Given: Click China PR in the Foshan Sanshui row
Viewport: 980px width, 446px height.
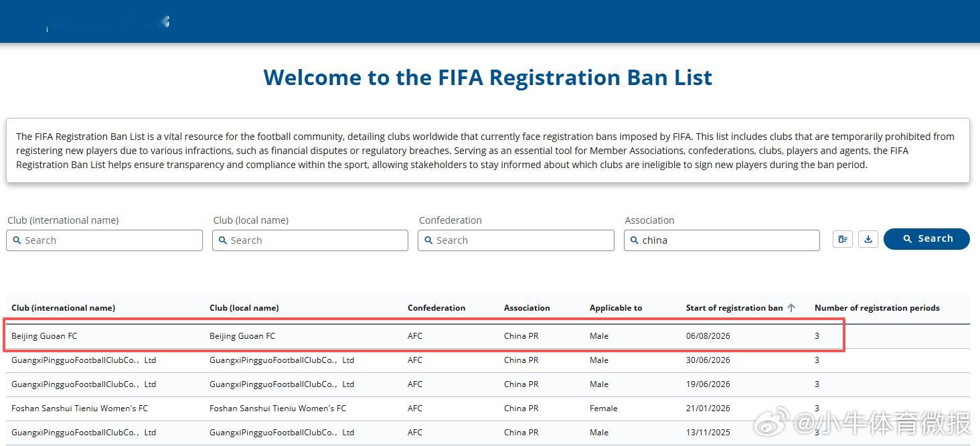Looking at the screenshot, I should coord(521,408).
